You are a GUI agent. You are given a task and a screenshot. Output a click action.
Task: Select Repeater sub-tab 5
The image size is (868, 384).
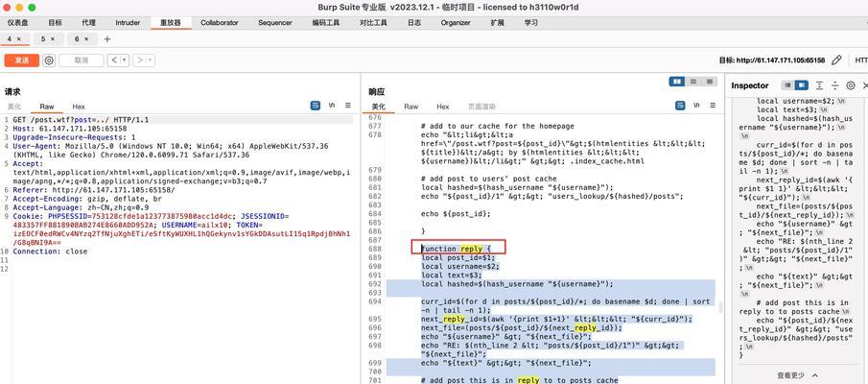point(43,38)
